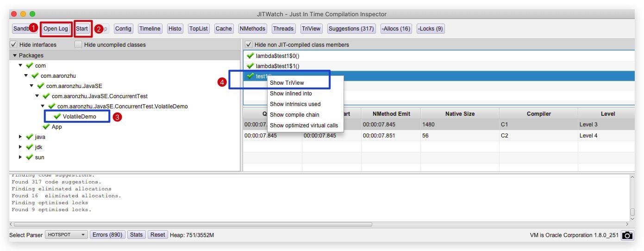The width and height of the screenshot is (644, 251).
Task: Open the TopList window
Action: click(199, 29)
